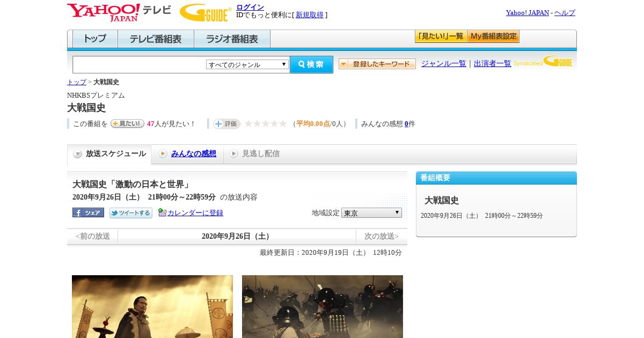Expand the すべてのジャンル genre dropdown
The height and width of the screenshot is (338, 644).
(247, 64)
